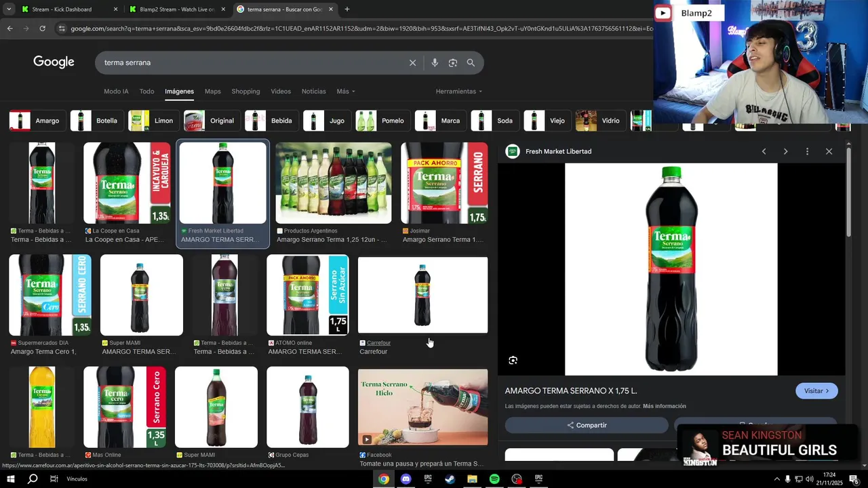Click the magnifier search submit icon
The height and width of the screenshot is (488, 868).
[471, 62]
